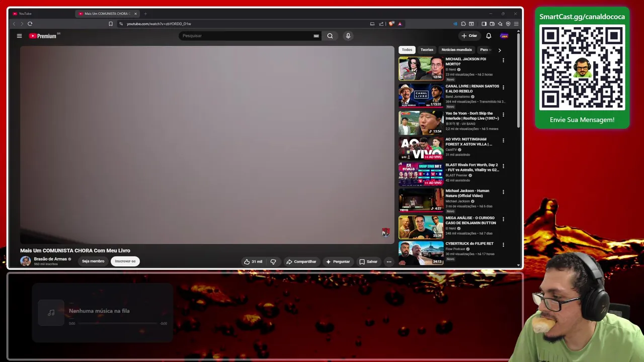Show next filter chips arrow
The image size is (644, 362).
click(x=499, y=50)
